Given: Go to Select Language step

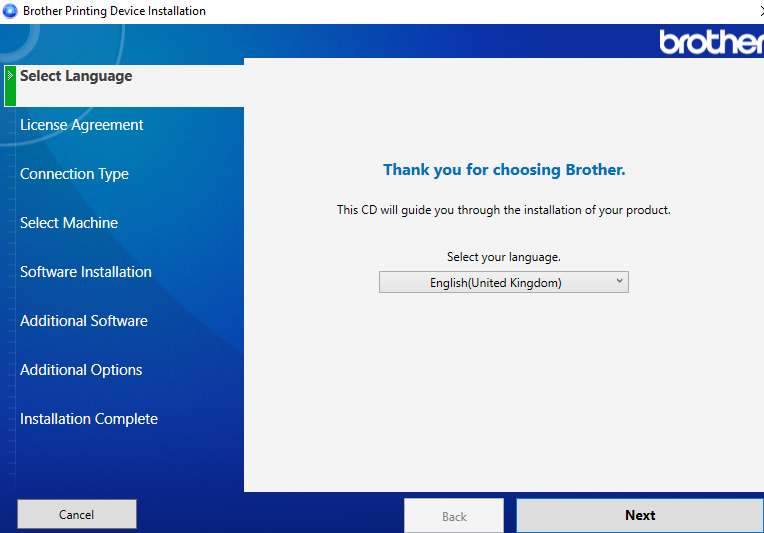Looking at the screenshot, I should (76, 76).
